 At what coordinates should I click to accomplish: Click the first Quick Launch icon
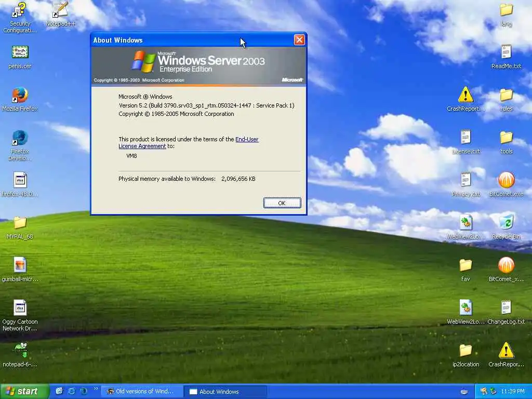[x=59, y=391]
